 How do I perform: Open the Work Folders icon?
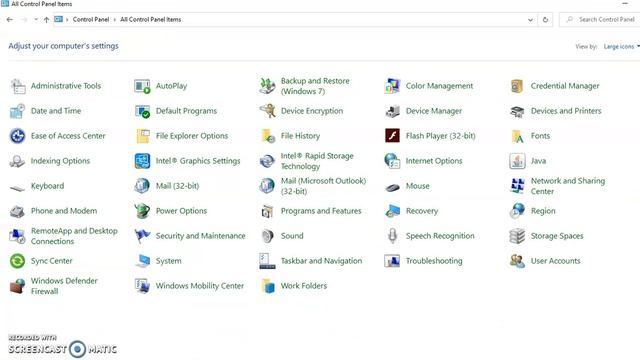coord(267,286)
